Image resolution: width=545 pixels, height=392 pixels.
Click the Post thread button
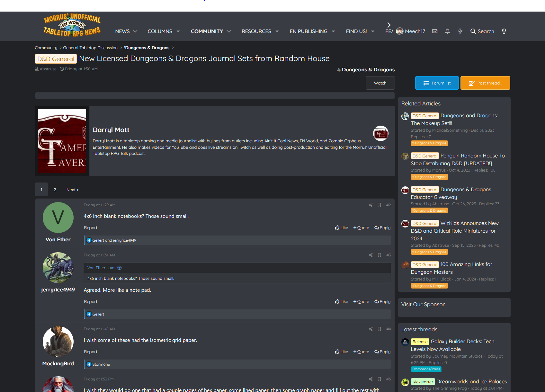(x=485, y=83)
